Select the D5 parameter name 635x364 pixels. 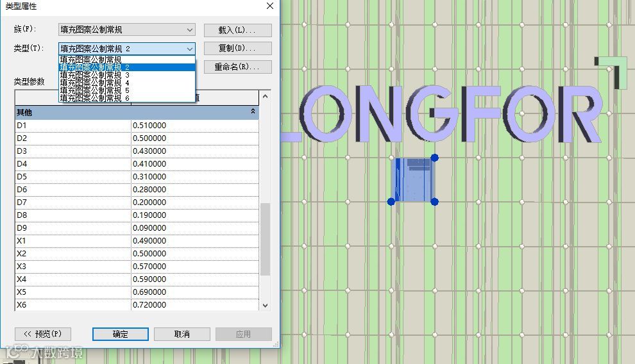73,177
